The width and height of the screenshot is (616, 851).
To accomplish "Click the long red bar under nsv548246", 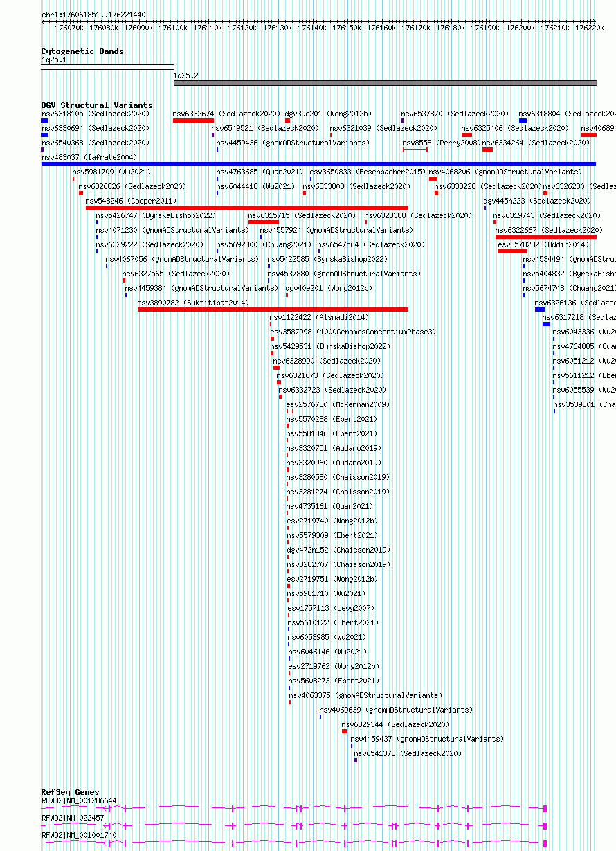I will point(246,208).
